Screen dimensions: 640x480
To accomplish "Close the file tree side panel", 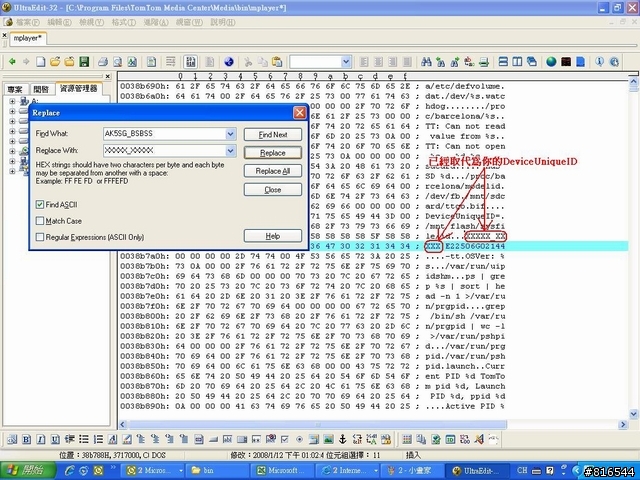I will 107,76.
